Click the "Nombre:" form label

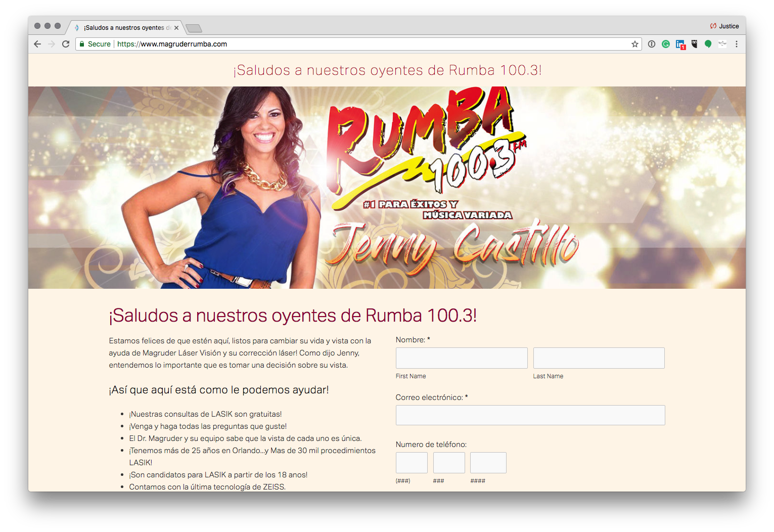click(x=413, y=340)
